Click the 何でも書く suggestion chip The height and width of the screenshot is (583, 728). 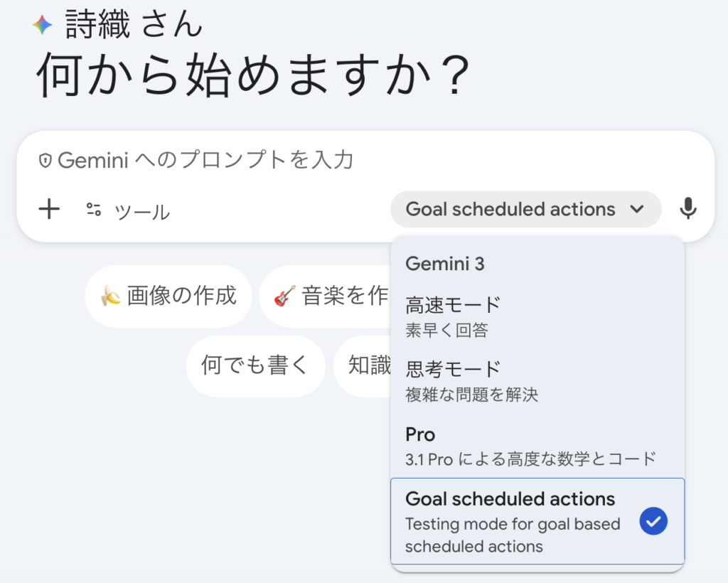[x=255, y=365]
